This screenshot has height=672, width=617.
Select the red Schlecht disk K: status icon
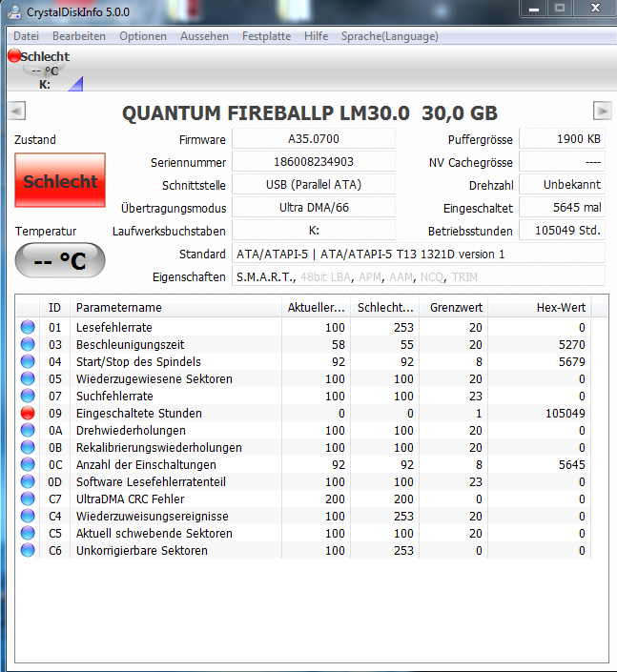pyautogui.click(x=14, y=55)
